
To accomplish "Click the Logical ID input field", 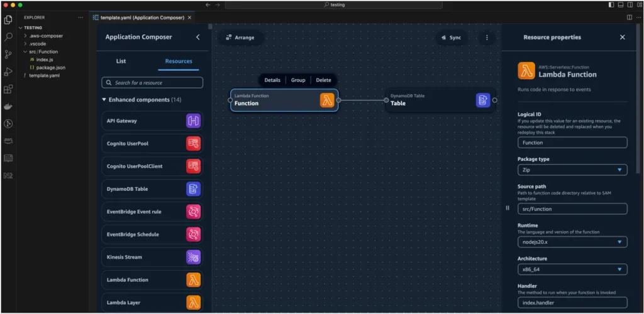I will pyautogui.click(x=572, y=143).
